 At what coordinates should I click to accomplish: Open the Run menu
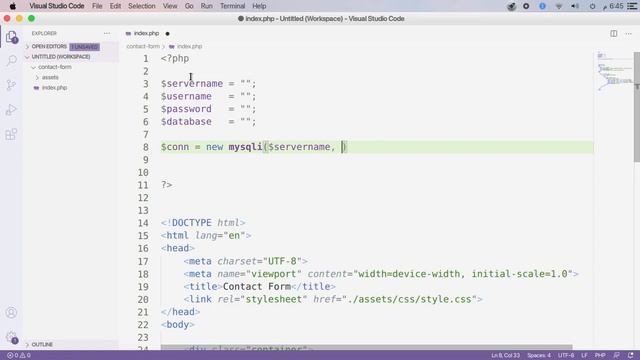pyautogui.click(x=207, y=6)
